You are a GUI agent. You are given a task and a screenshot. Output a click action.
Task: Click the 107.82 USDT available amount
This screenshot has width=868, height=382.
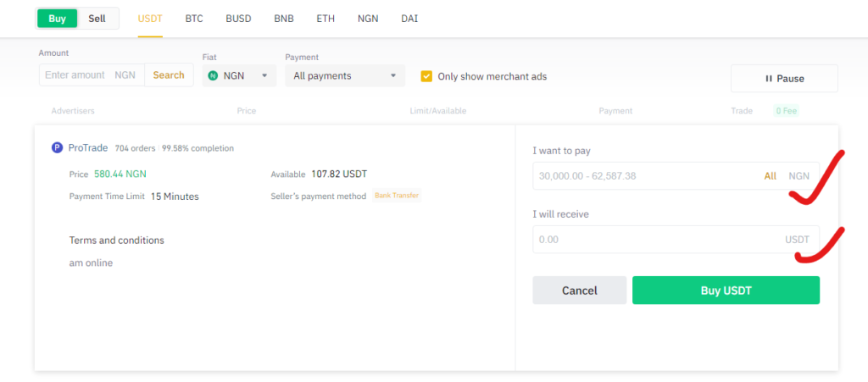[x=339, y=174]
